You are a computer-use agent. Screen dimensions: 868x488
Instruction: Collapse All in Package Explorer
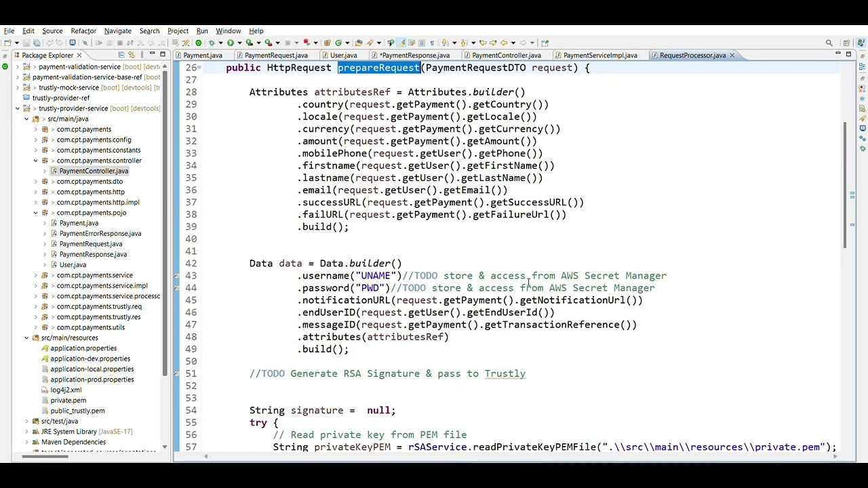coord(121,55)
